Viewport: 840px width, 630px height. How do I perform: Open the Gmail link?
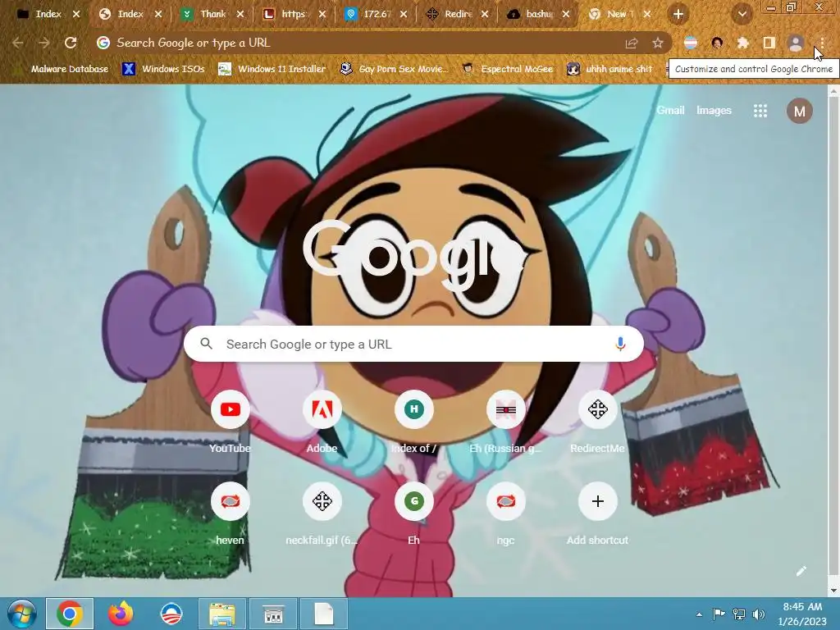[670, 111]
